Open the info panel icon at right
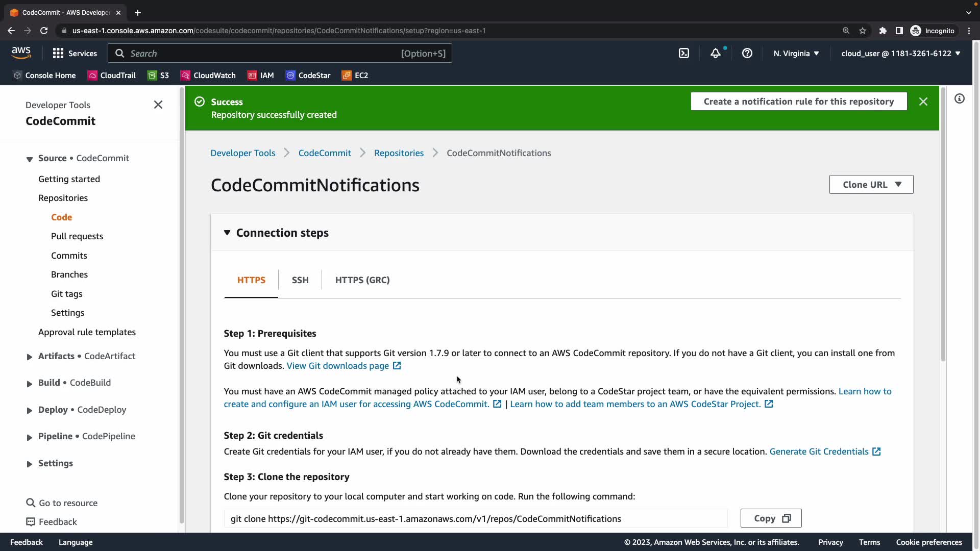980x551 pixels. pos(960,98)
